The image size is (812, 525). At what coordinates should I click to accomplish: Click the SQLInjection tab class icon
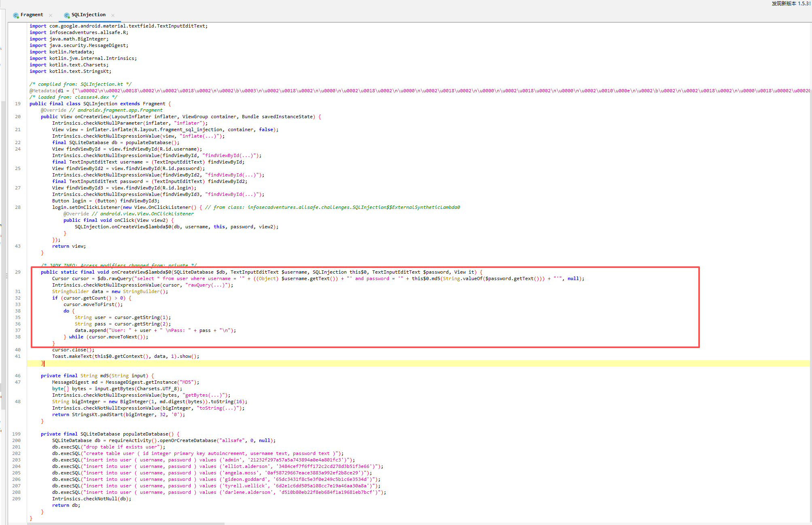click(67, 15)
